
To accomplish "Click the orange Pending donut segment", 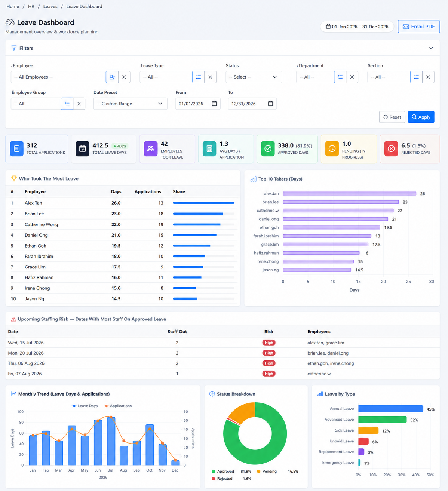I will coord(243,411).
